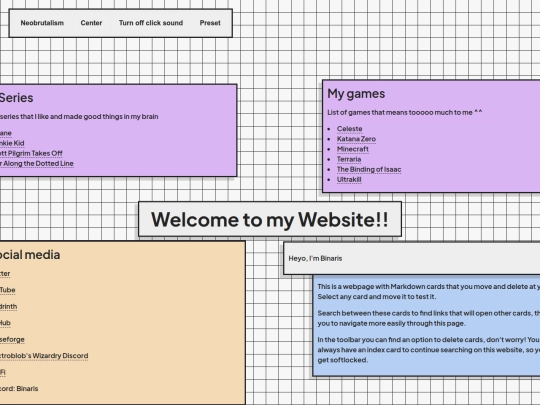
Task: Open the link ending in 'drinth'
Action: coord(8,307)
